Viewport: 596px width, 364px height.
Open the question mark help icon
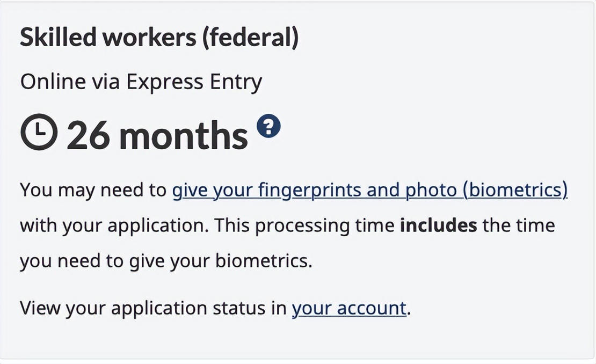coord(268,126)
